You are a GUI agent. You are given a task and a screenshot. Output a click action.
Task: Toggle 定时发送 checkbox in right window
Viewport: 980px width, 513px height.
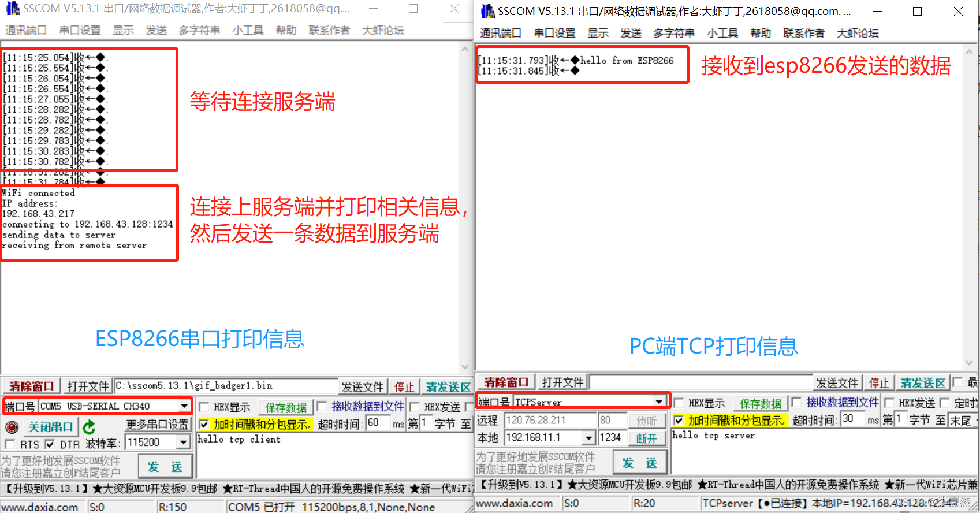tap(945, 403)
